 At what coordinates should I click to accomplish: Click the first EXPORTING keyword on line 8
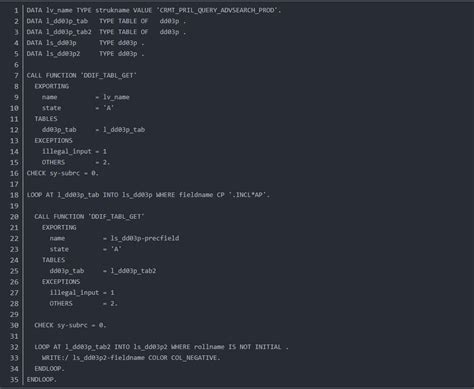(x=52, y=86)
